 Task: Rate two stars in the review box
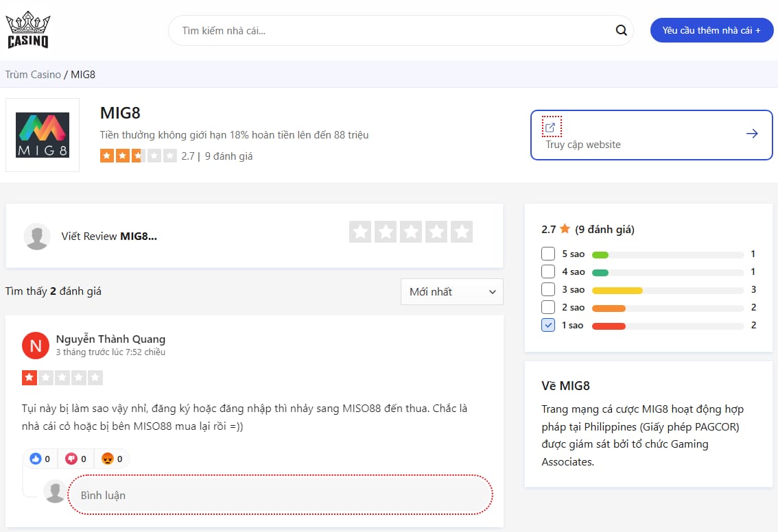[386, 232]
